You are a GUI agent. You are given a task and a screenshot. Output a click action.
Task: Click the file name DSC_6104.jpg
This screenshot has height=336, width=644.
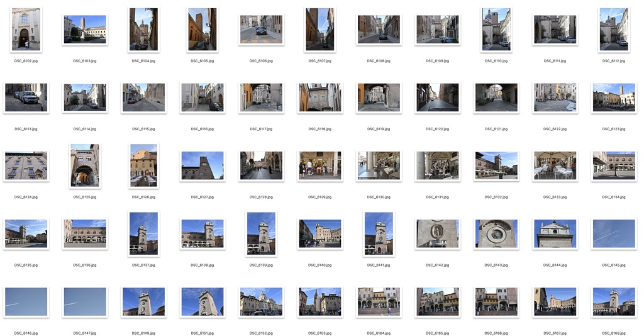tap(143, 61)
